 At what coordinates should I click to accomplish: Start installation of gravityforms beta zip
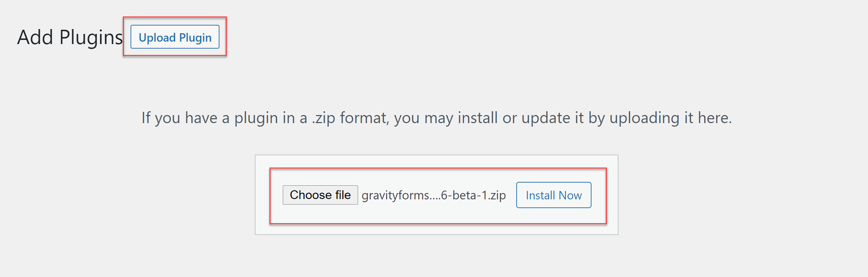[553, 195]
